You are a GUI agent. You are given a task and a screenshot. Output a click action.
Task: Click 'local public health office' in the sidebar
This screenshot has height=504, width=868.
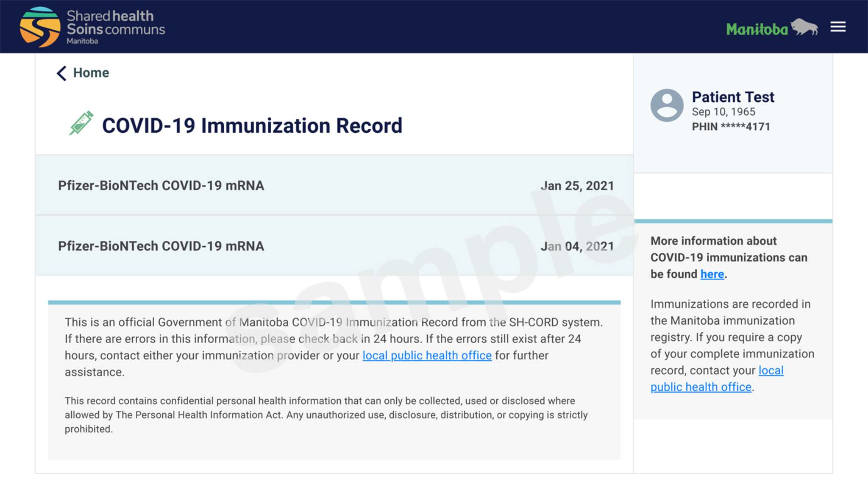tap(701, 387)
